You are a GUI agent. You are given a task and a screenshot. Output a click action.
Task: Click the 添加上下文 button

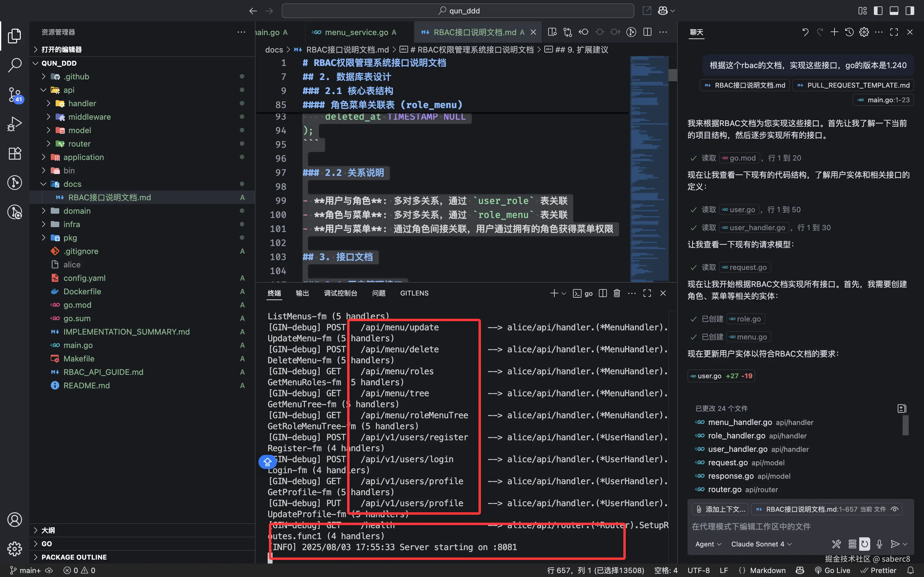click(721, 509)
